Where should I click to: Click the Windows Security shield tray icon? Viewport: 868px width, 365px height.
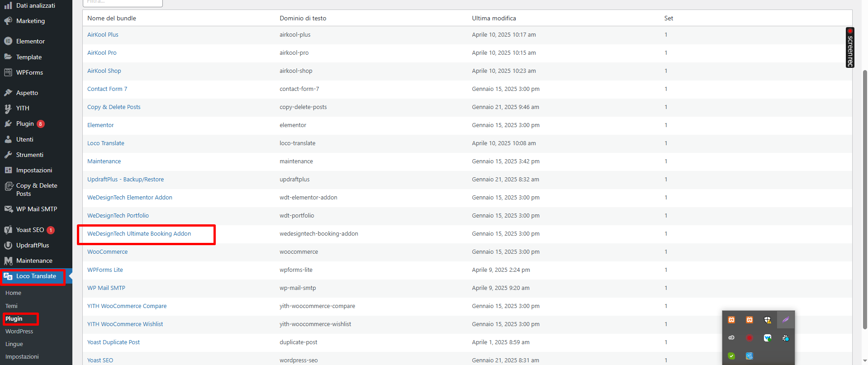click(x=768, y=320)
